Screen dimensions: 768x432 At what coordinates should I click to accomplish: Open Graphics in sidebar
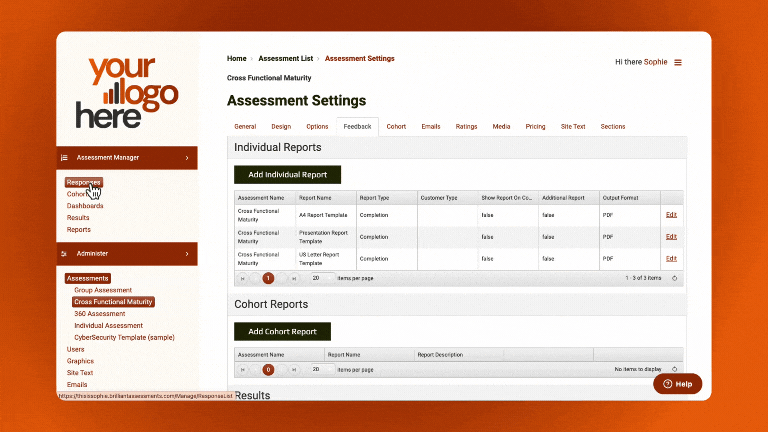pyautogui.click(x=80, y=361)
